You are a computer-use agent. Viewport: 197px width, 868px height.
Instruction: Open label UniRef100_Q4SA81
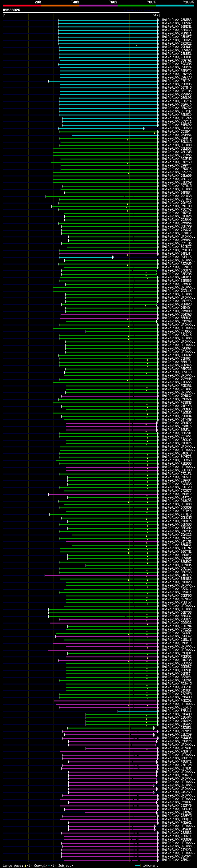(177, 829)
